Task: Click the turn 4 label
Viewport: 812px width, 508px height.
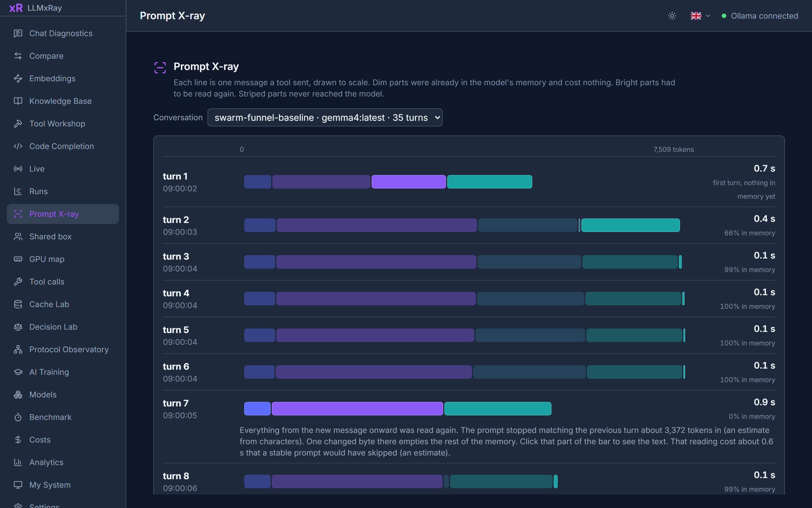Action: click(176, 293)
